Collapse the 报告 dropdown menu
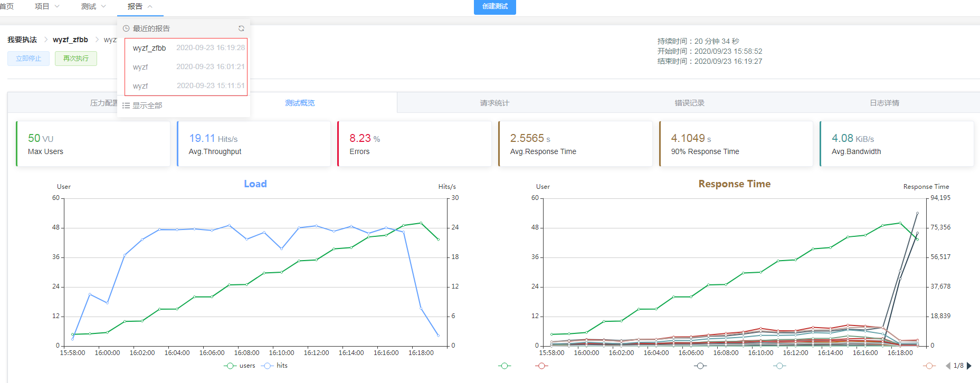980x383 pixels. click(x=140, y=6)
